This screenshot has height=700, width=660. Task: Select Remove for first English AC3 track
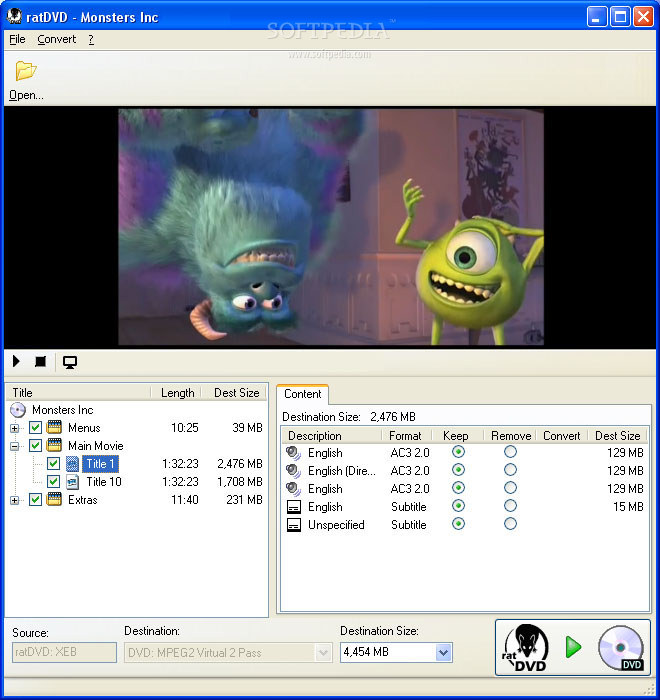[510, 452]
